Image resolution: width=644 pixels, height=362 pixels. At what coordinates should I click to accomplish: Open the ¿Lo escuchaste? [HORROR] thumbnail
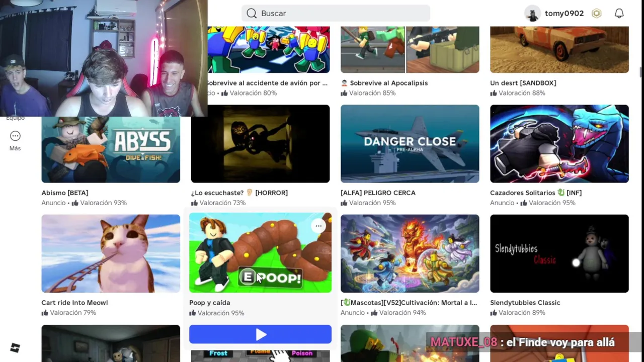260,144
